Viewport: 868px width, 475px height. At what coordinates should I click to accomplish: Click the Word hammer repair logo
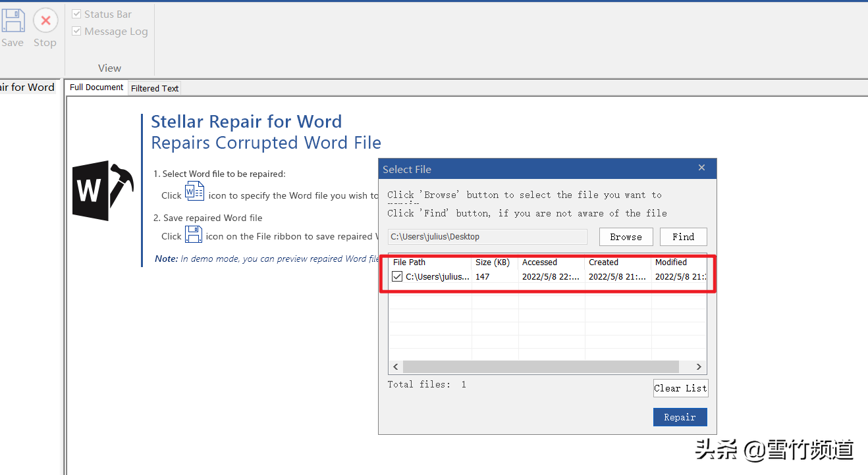point(102,191)
